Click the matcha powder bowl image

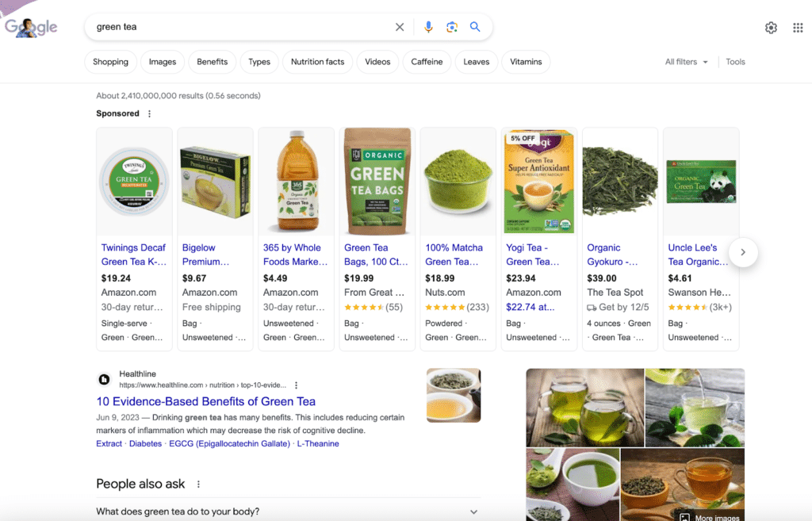tap(458, 182)
